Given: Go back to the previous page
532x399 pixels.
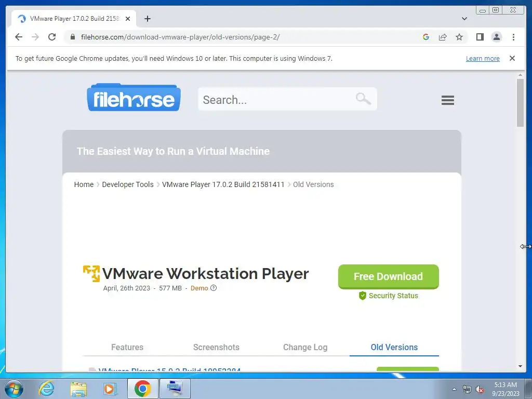Looking at the screenshot, I should point(19,37).
